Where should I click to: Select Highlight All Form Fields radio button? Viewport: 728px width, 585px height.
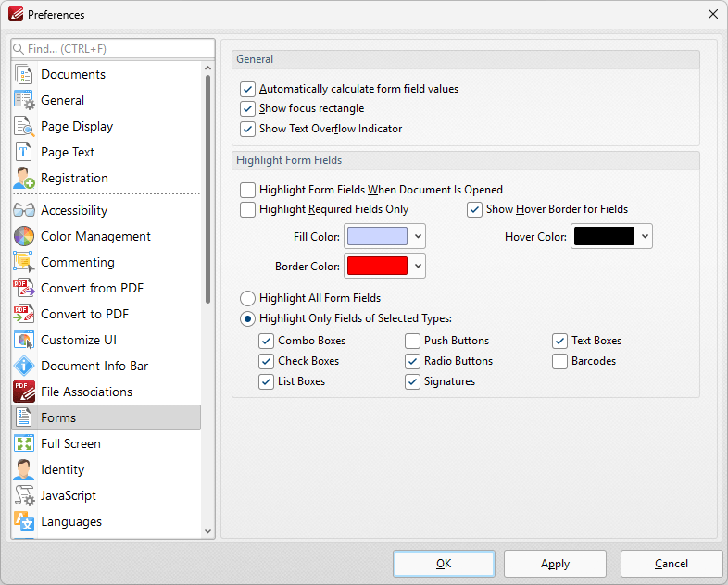(247, 298)
